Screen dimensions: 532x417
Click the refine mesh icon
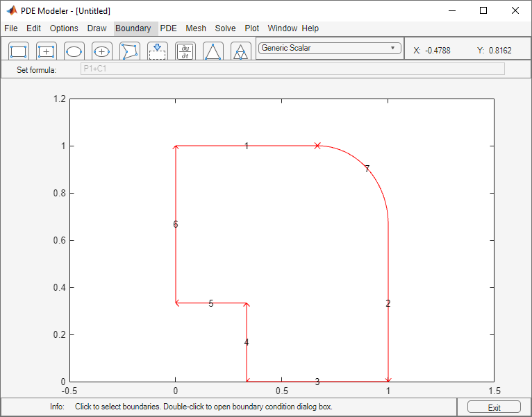coord(240,51)
